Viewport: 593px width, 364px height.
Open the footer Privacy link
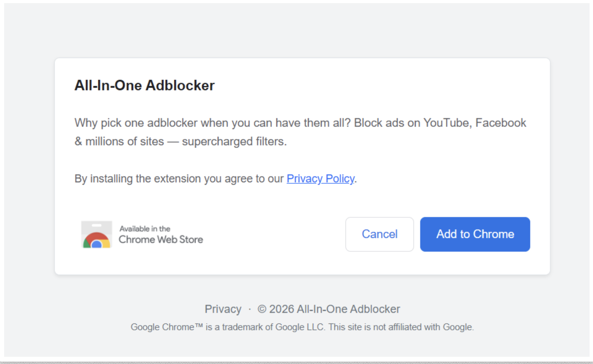(223, 309)
